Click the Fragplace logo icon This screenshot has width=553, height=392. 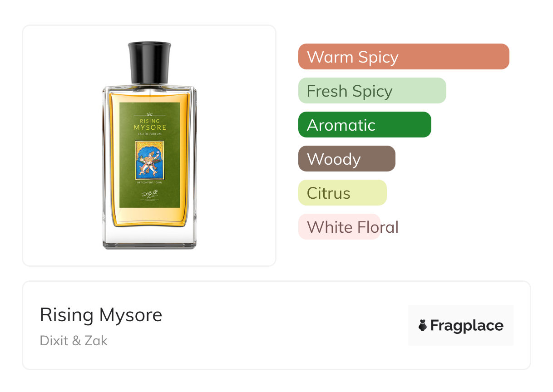[423, 325]
